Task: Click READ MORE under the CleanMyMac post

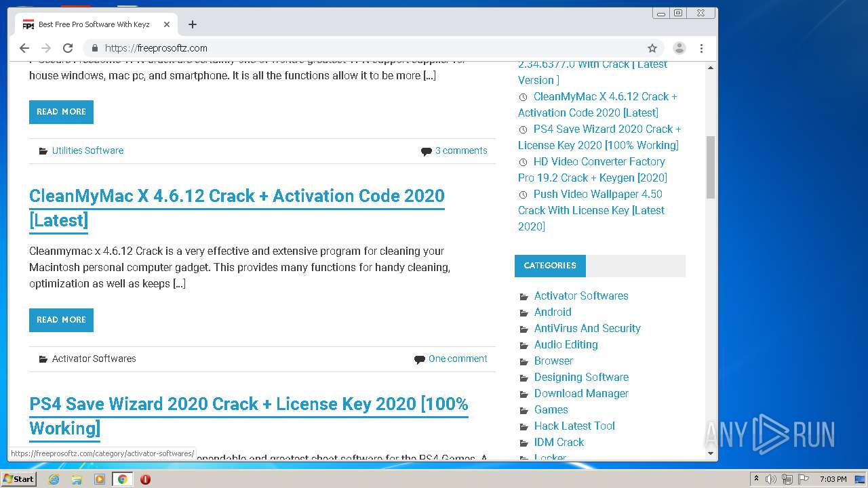Action: tap(61, 320)
